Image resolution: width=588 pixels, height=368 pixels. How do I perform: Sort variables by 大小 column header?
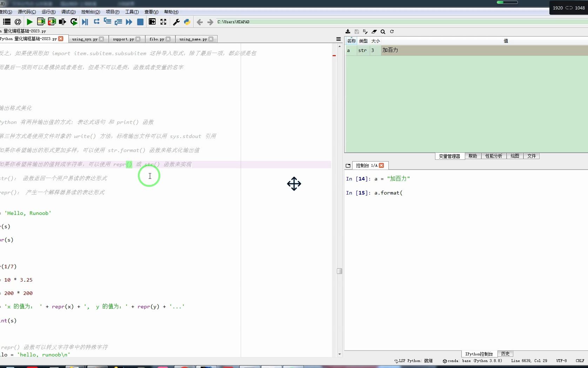(375, 41)
